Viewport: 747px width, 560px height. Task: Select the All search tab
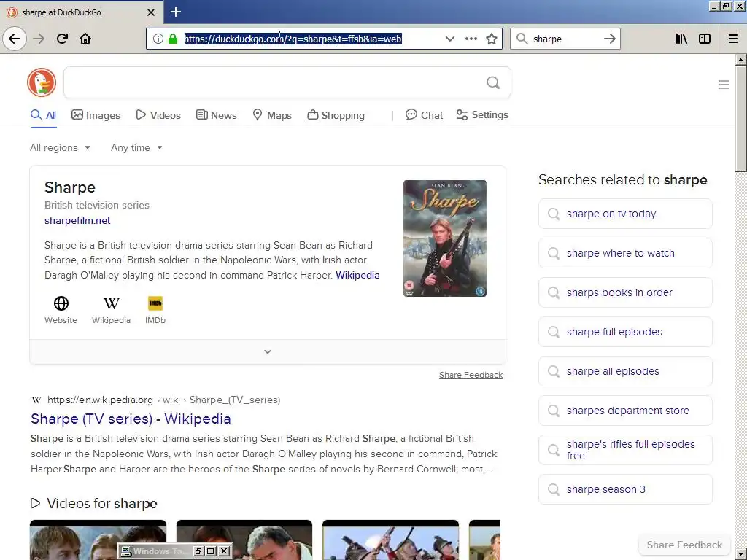coord(43,115)
